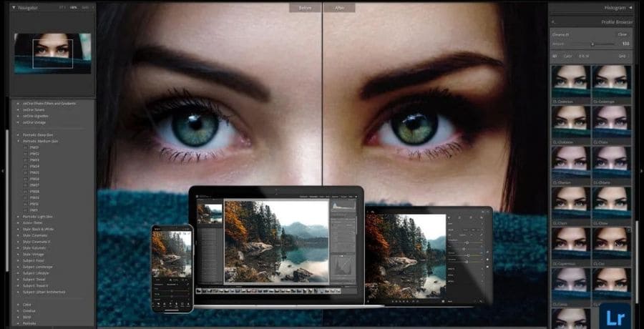Select the first profile thumbnail in the grid
Screen dimensions: 644x329
(x=570, y=81)
